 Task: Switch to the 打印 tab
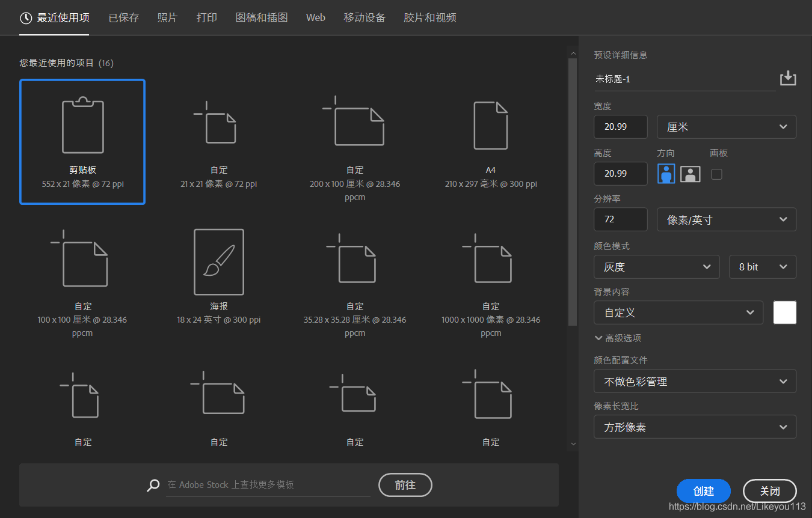tap(207, 18)
